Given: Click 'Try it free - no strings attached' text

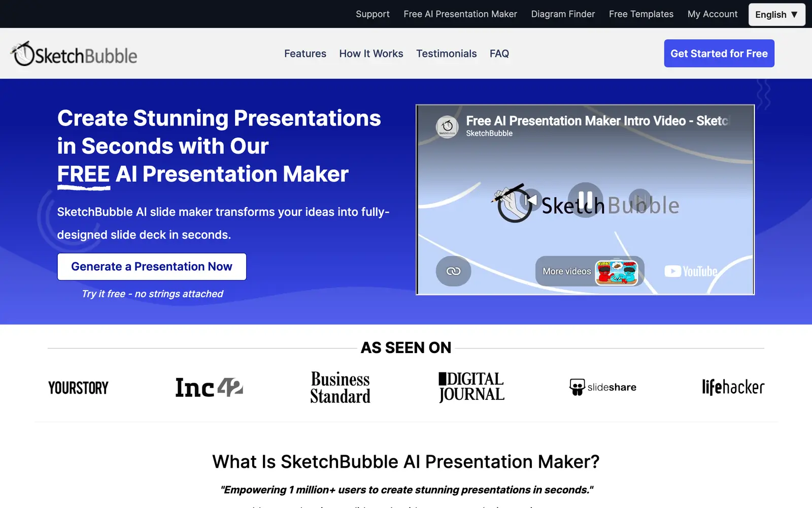Looking at the screenshot, I should pyautogui.click(x=152, y=294).
